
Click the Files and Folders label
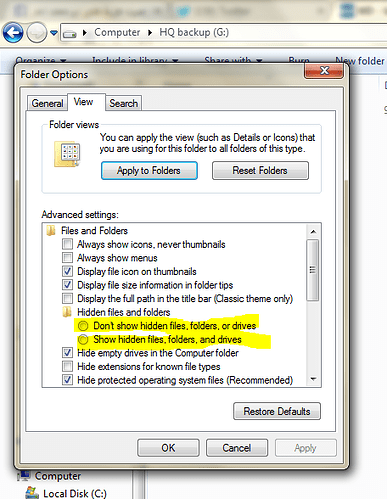pyautogui.click(x=94, y=231)
